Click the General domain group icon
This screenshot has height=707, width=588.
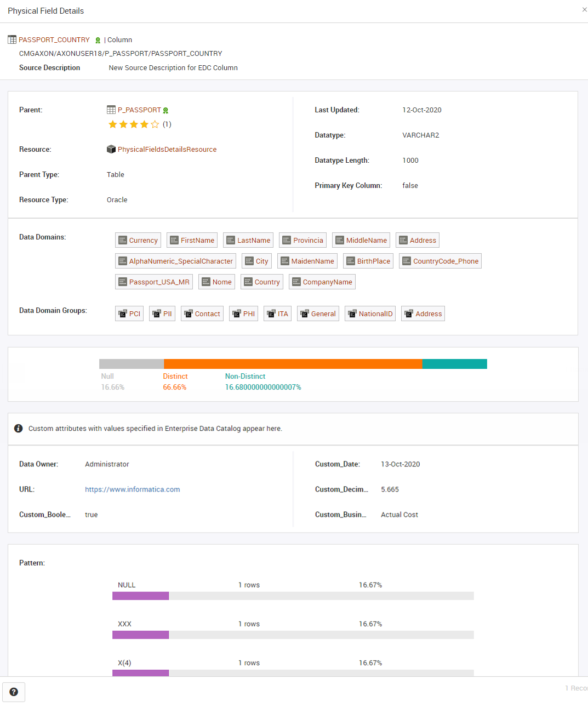[305, 313]
